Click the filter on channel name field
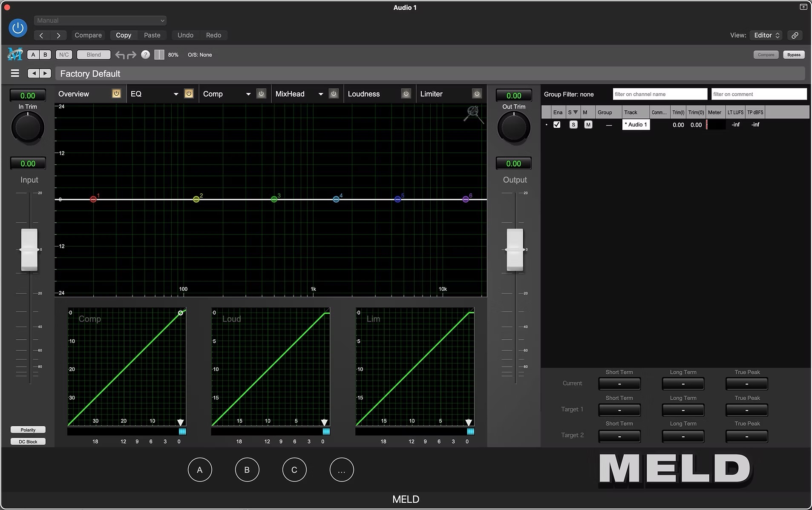The width and height of the screenshot is (812, 510). [659, 94]
